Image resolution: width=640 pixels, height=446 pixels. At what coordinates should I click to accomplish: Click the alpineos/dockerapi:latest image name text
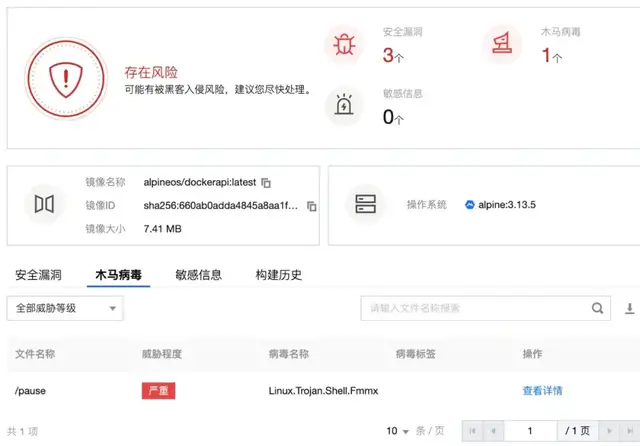[x=200, y=182]
